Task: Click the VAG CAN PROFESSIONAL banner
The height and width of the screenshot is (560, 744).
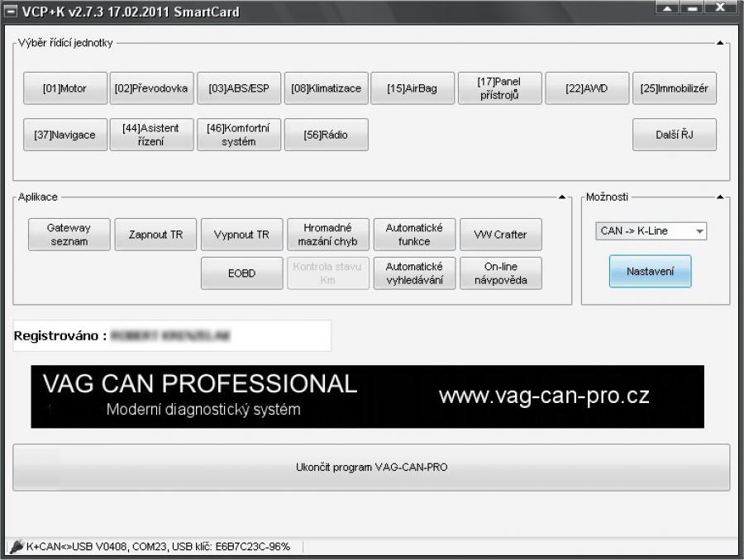Action: coord(367,396)
